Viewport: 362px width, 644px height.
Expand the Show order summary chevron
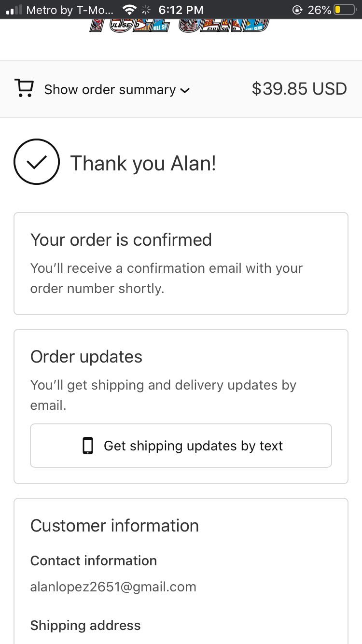pos(184,90)
